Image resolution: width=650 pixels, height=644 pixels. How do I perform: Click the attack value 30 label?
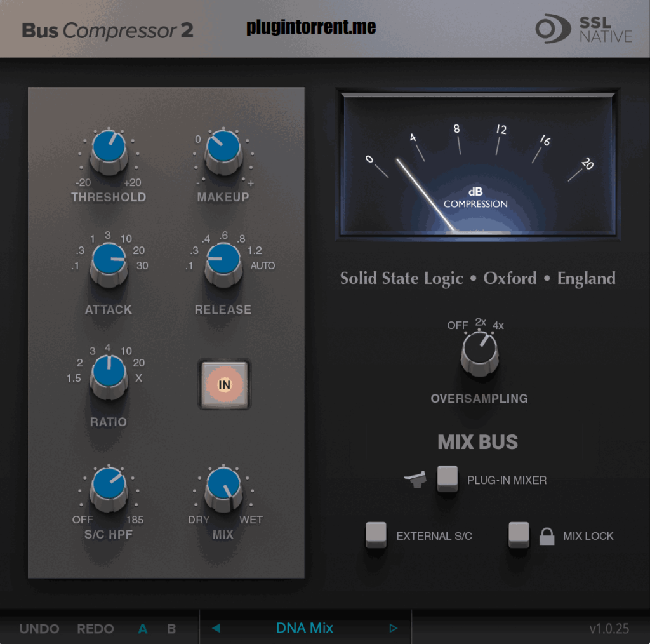tap(142, 266)
